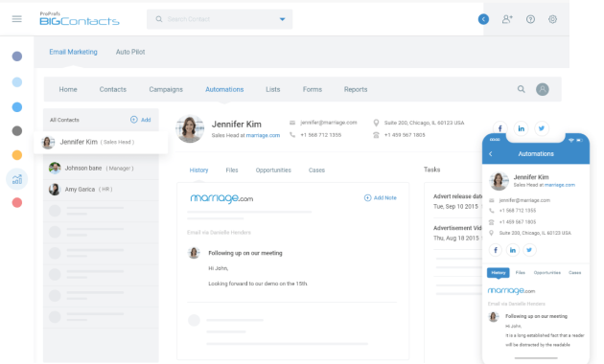This screenshot has height=364, width=604.
Task: Click the light blue sidebar circle
Action: [17, 82]
